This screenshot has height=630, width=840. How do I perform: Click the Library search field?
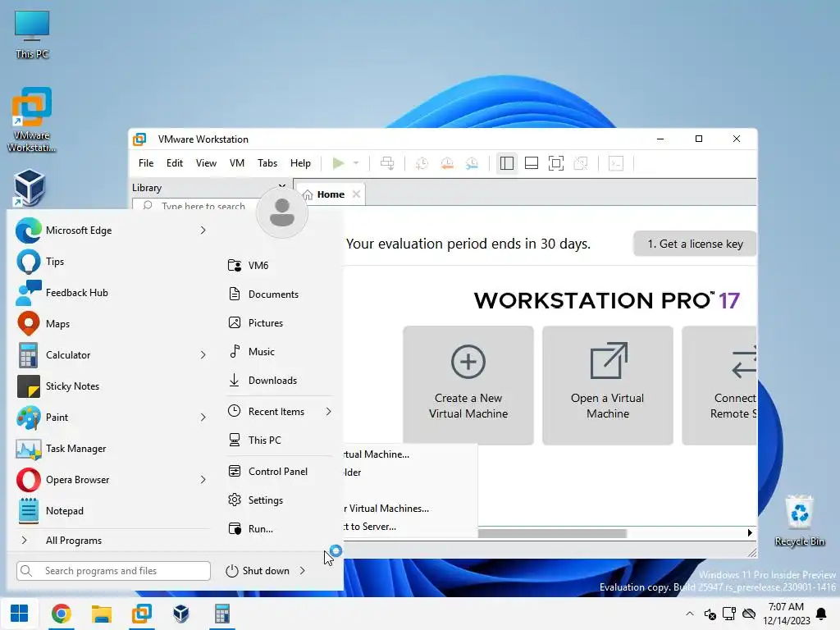[196, 206]
